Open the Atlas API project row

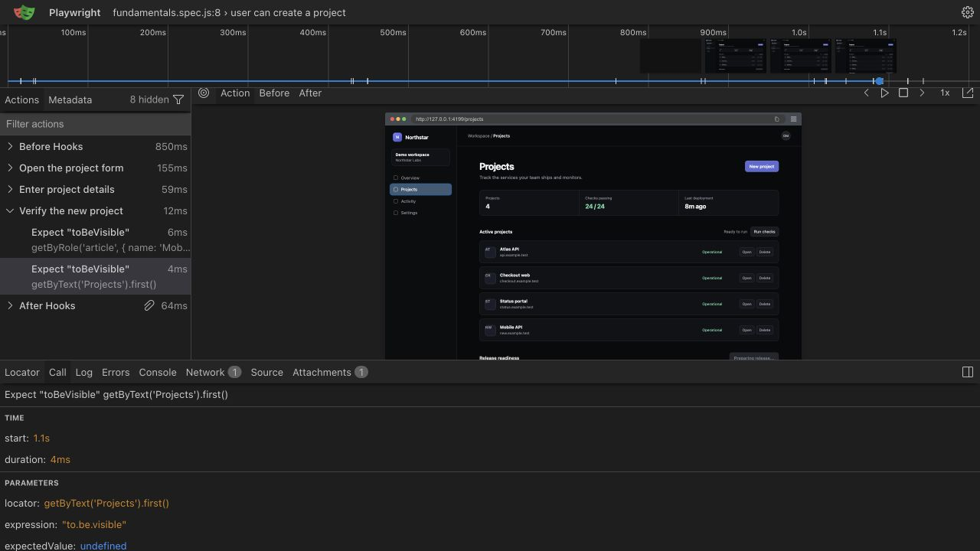[x=746, y=252]
